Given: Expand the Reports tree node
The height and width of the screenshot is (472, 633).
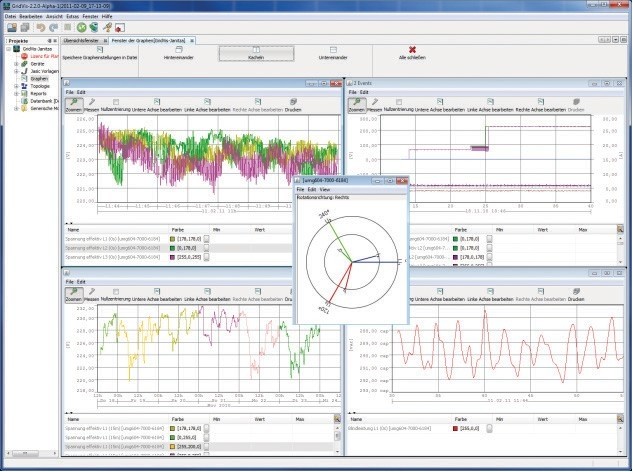Looking at the screenshot, I should (x=14, y=93).
